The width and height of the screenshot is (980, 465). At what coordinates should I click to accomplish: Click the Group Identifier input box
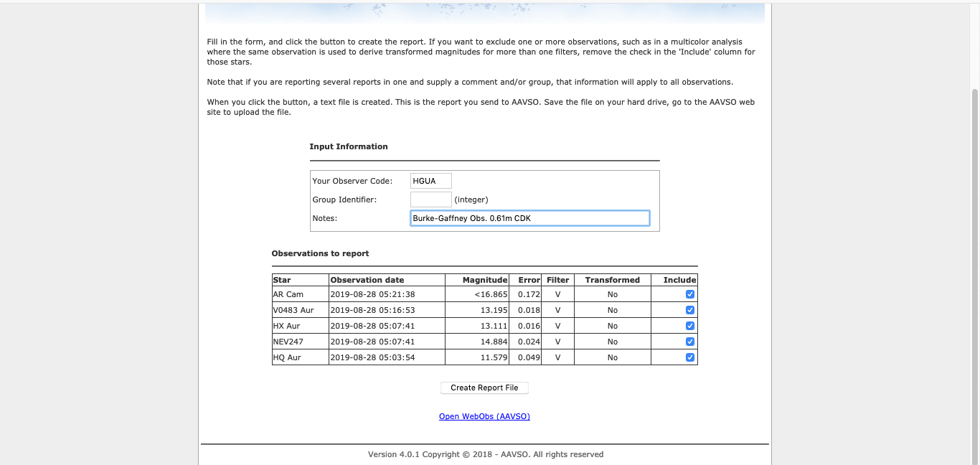pyautogui.click(x=431, y=199)
